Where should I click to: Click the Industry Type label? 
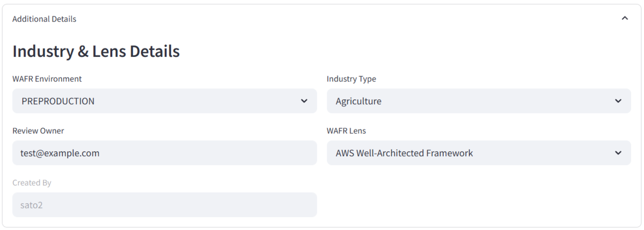click(352, 79)
